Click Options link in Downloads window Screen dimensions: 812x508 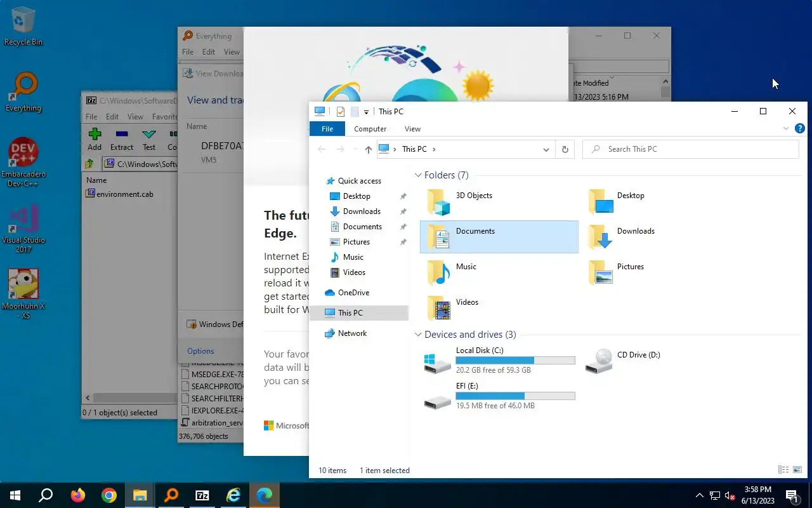[200, 351]
